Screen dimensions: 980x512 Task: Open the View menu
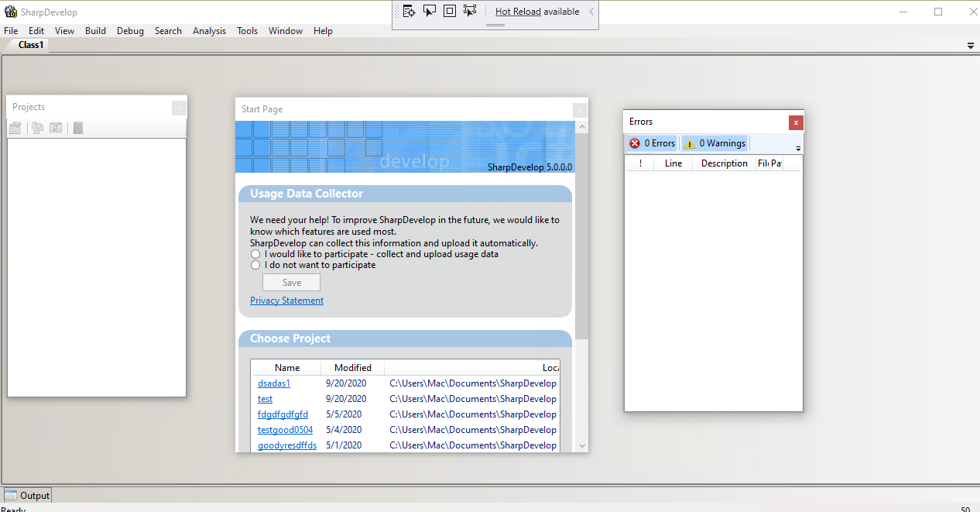pyautogui.click(x=64, y=31)
